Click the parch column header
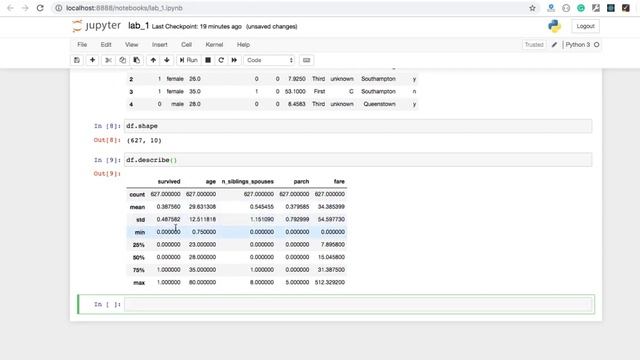The height and width of the screenshot is (360, 640). (x=301, y=182)
